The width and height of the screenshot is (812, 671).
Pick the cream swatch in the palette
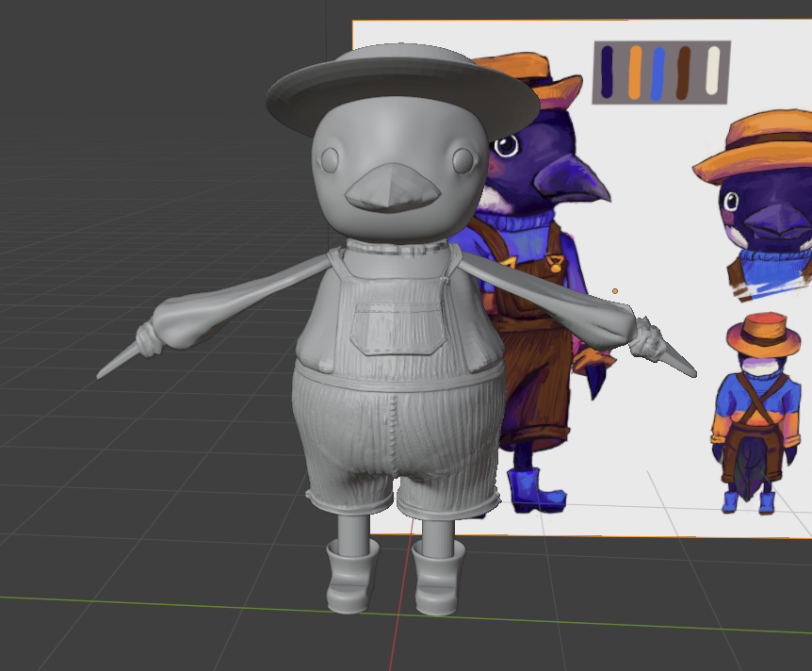[x=712, y=72]
